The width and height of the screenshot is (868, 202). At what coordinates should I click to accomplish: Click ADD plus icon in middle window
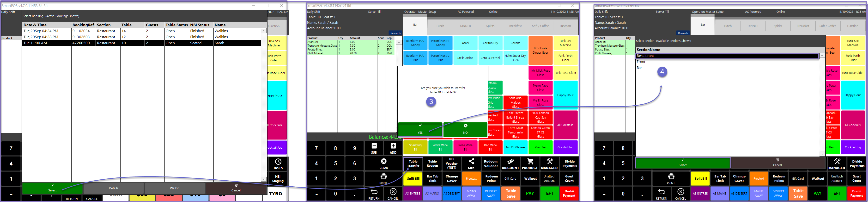(393, 146)
